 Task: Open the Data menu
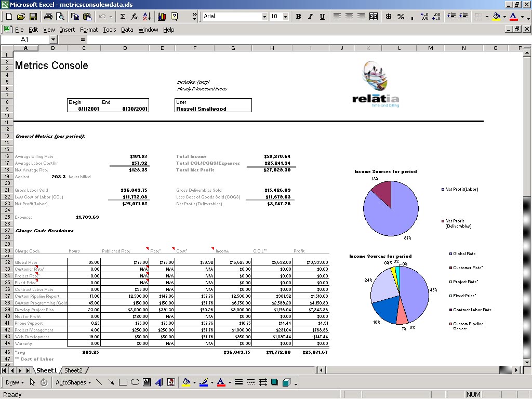(127, 30)
